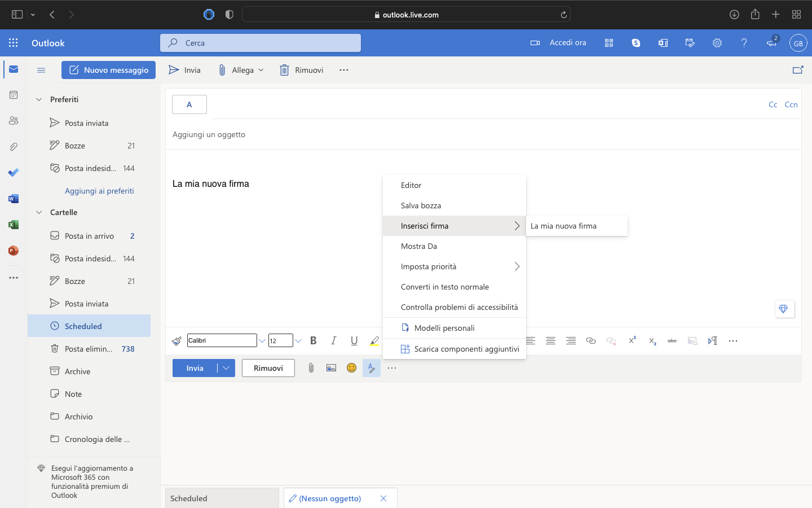The height and width of the screenshot is (508, 812).
Task: Click the 'Aggiungi ai preferiti' link
Action: 99,191
